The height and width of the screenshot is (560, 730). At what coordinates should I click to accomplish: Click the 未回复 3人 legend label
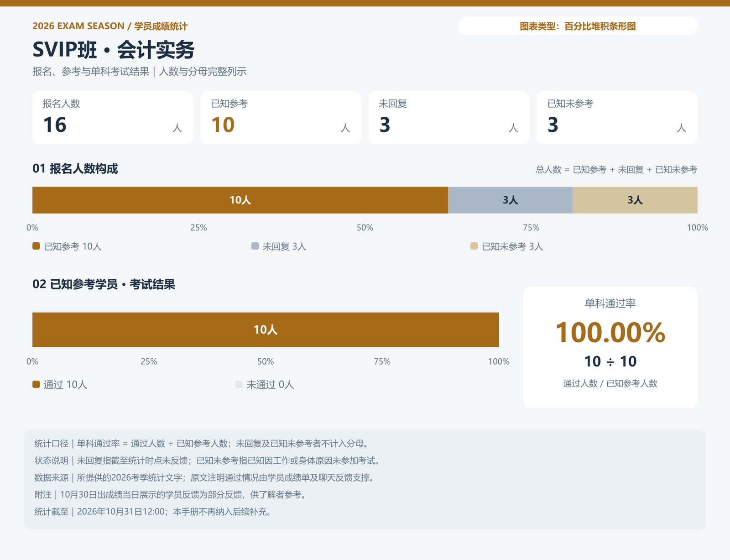pyautogui.click(x=284, y=246)
